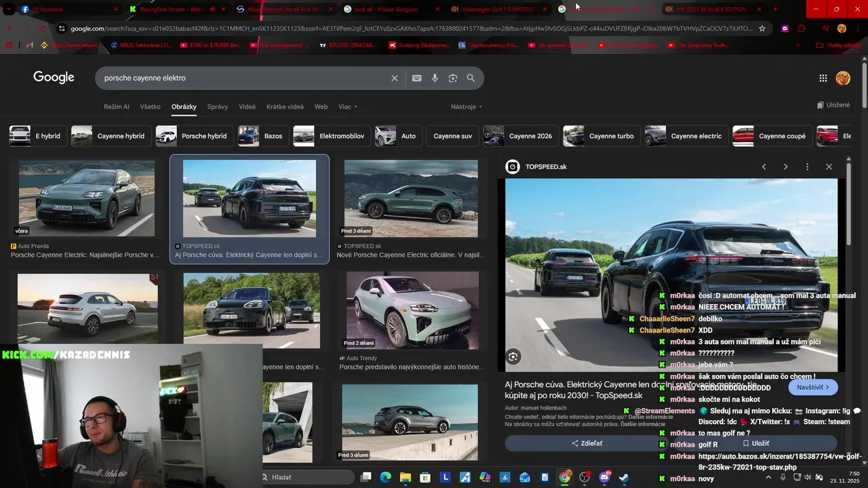Search the preview image with Lens icon
This screenshot has width=868, height=488.
coord(513,357)
